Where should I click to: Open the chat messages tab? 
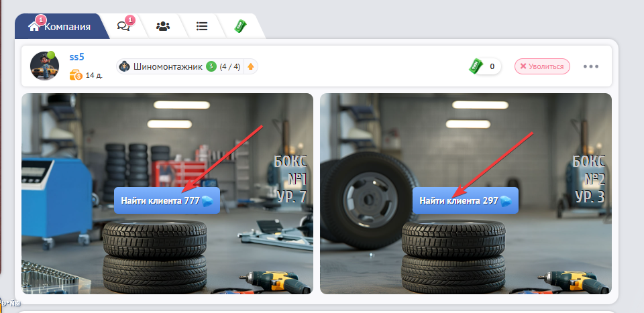click(123, 27)
